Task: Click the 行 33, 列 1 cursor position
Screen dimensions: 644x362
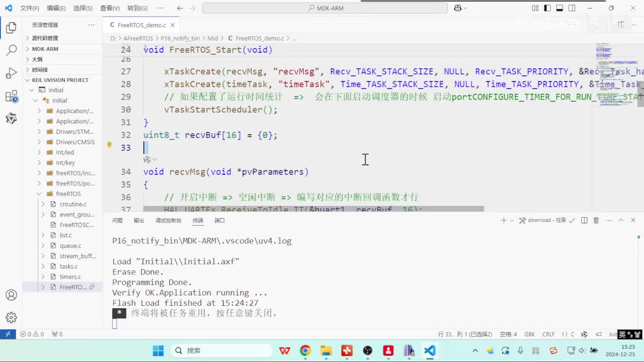Action: point(466,334)
